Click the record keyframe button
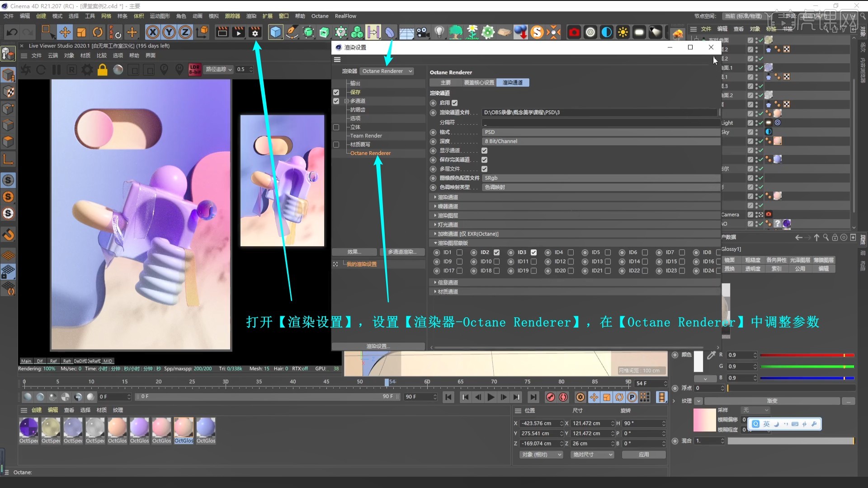This screenshot has height=488, width=868. [x=550, y=397]
